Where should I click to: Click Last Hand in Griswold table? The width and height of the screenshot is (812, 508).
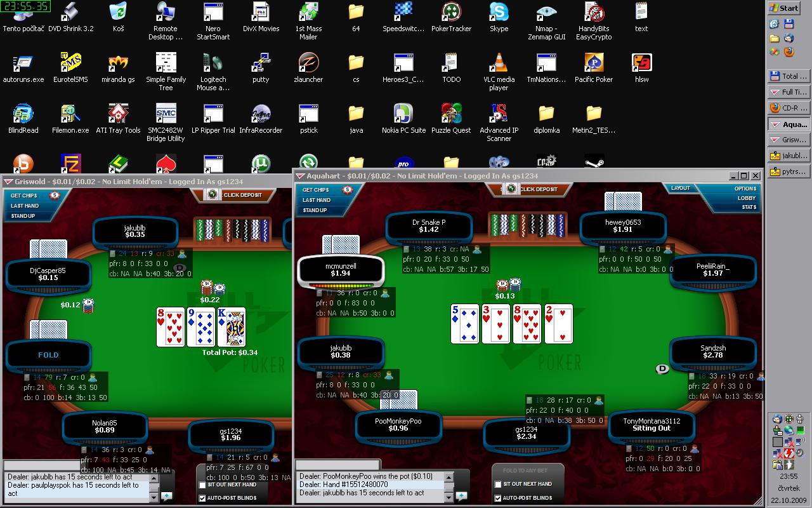click(x=25, y=206)
